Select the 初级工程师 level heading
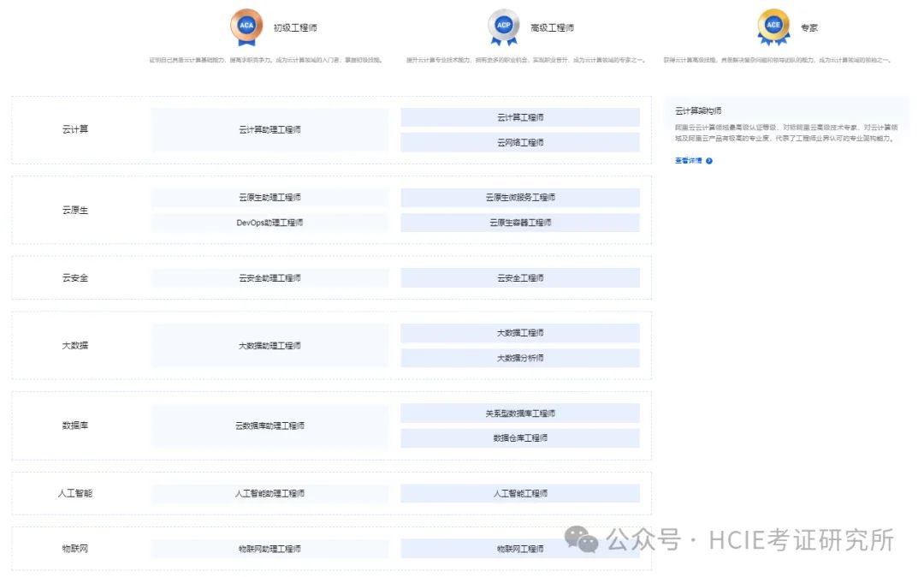This screenshot has width=924, height=577. pos(295,28)
